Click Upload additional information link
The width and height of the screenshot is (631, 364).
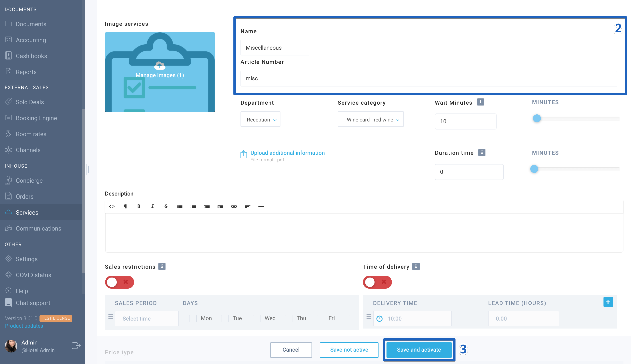[x=288, y=153]
